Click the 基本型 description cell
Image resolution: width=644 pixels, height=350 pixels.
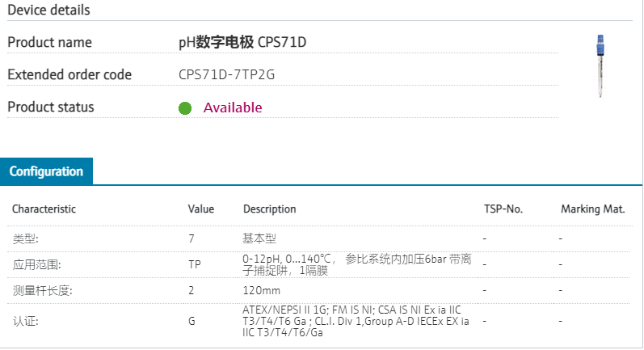259,239
